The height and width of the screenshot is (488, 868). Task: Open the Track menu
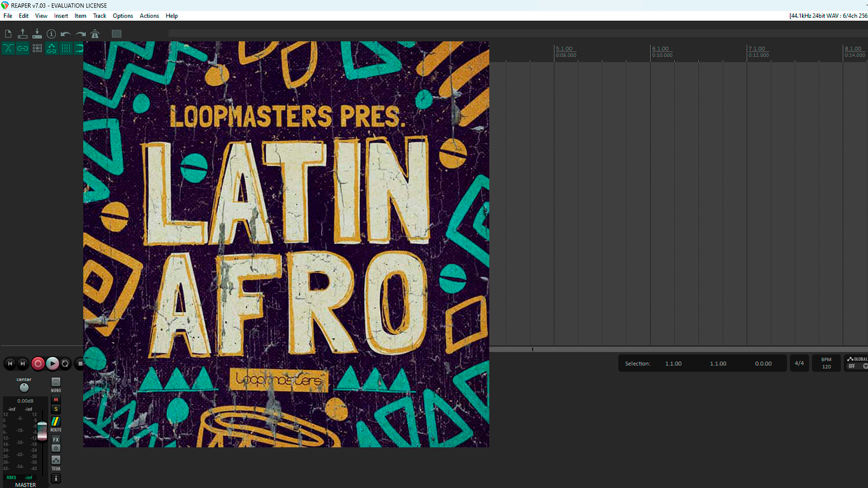coord(100,16)
